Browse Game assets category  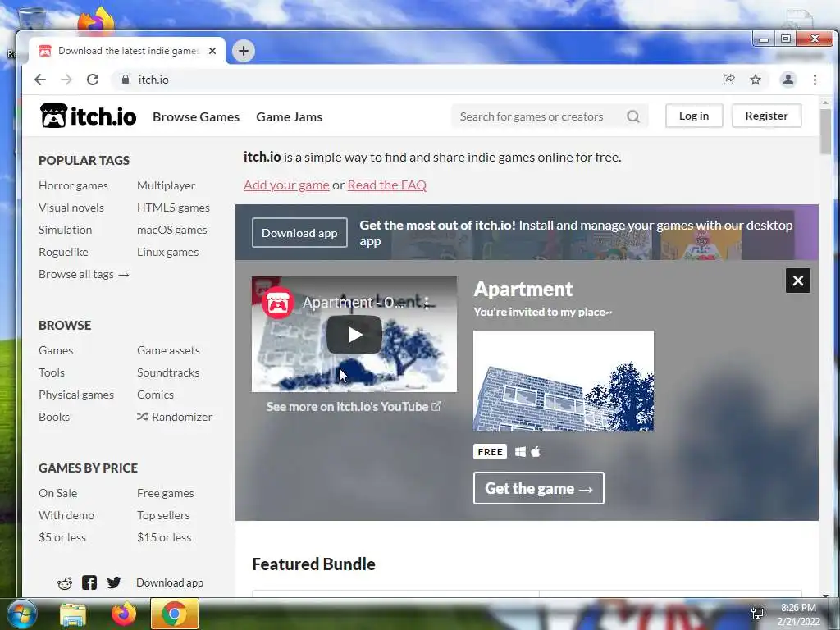[168, 350]
